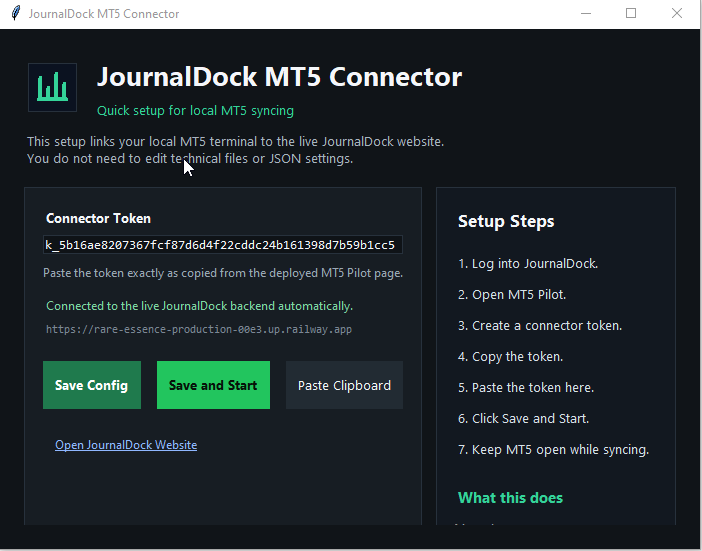Click step '7. Keep MT5 open while syncing.'
The image size is (702, 551).
pos(553,449)
